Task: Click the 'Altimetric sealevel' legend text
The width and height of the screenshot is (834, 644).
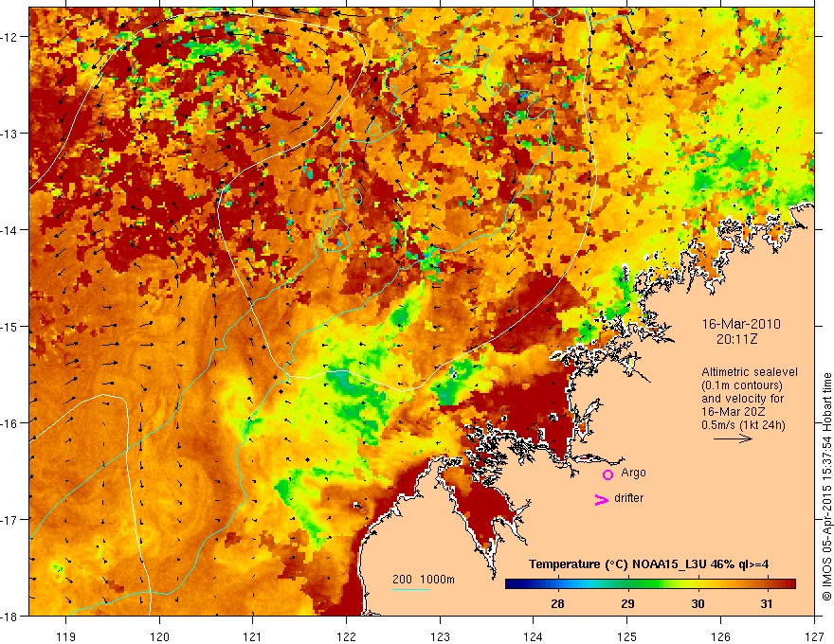Action: click(750, 372)
